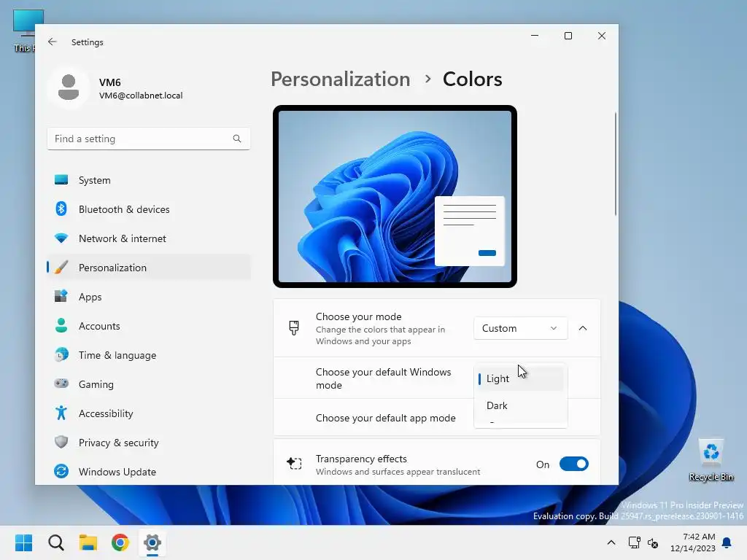Select Dark in the mode dropdown list

520,405
